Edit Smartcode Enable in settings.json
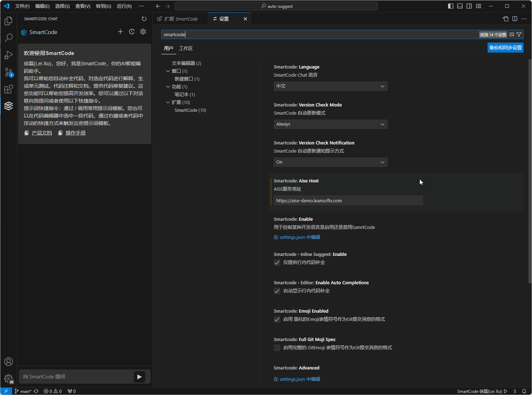Image resolution: width=532 pixels, height=395 pixels. 297,237
